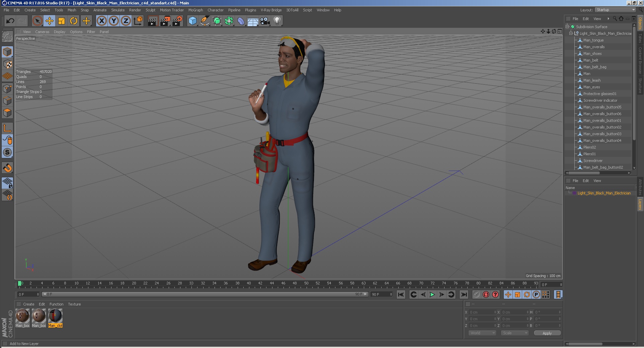Enable Axis mode tool
Image resolution: width=644 pixels, height=348 pixels.
click(x=7, y=128)
